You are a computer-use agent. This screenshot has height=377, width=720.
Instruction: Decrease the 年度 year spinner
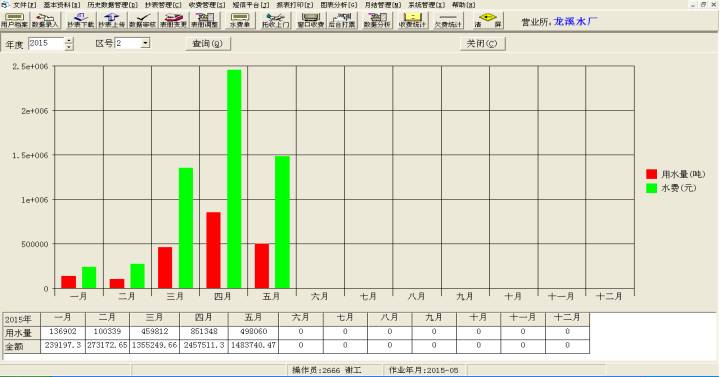(x=69, y=46)
